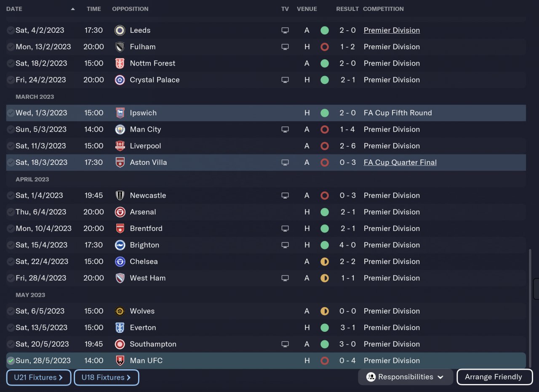Click the Arrange Friendly button
Image resolution: width=539 pixels, height=392 pixels.
click(494, 377)
